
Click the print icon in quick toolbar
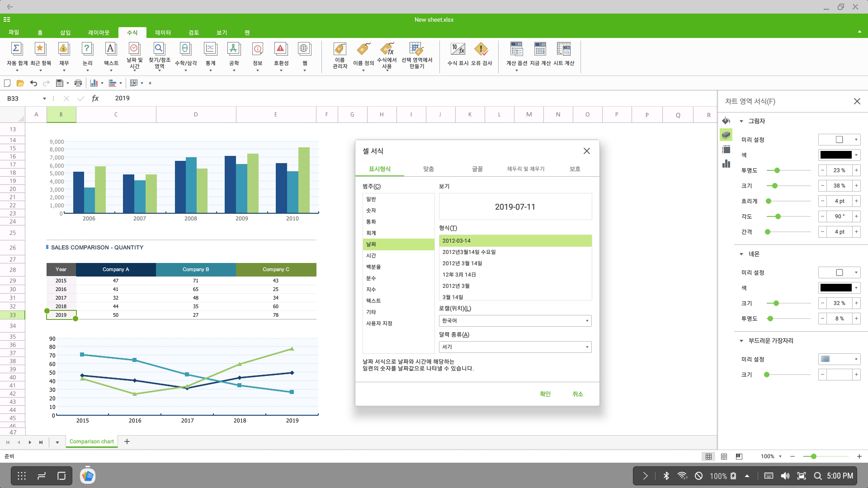[x=78, y=83]
